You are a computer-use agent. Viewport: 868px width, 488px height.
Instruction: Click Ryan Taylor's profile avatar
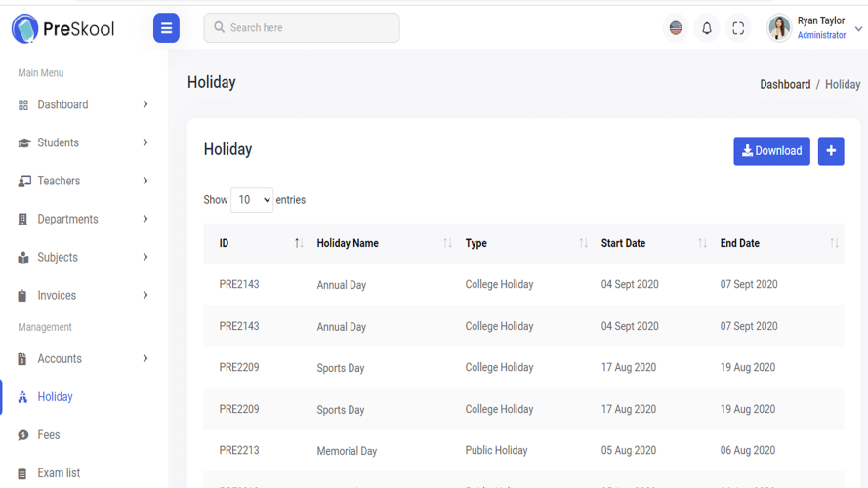tap(779, 27)
